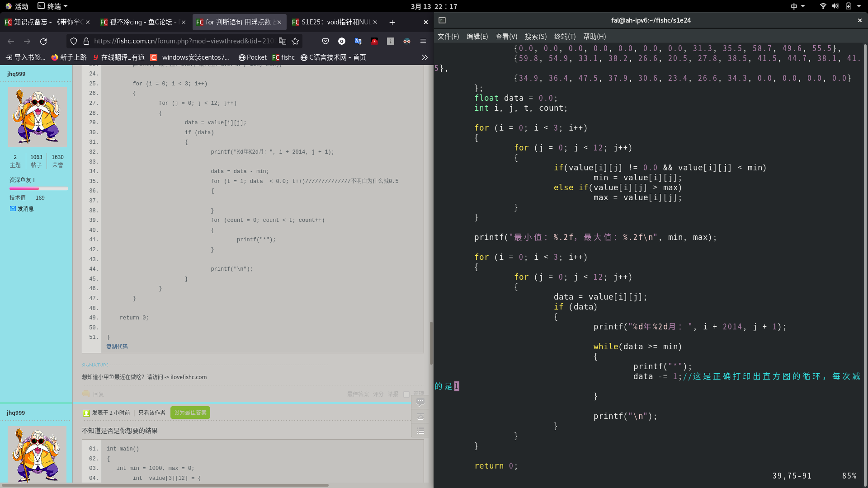Open thread list floating sidebar button
This screenshot has height=488, width=868.
tap(420, 431)
